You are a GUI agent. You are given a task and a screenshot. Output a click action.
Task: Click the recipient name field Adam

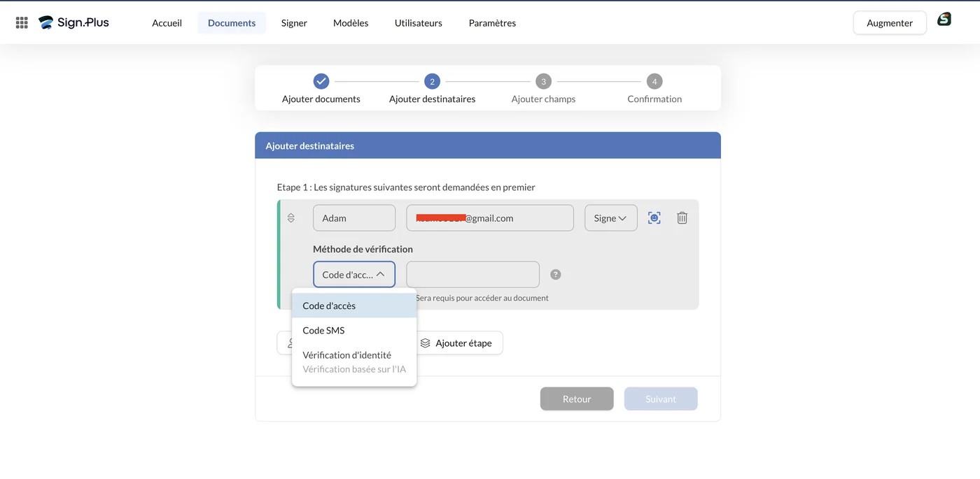(354, 218)
